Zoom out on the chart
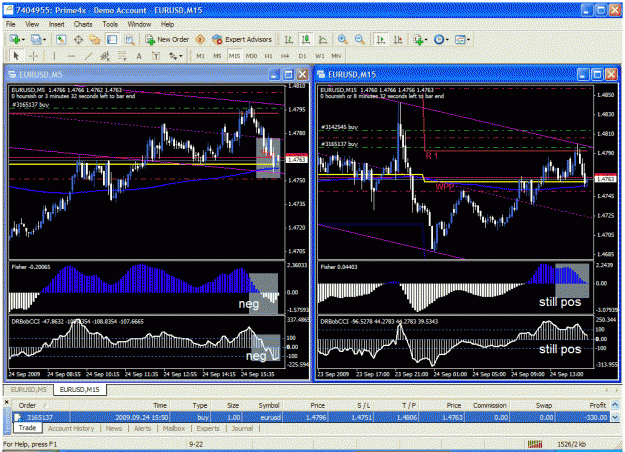Image resolution: width=625 pixels, height=452 pixels. coord(360,39)
